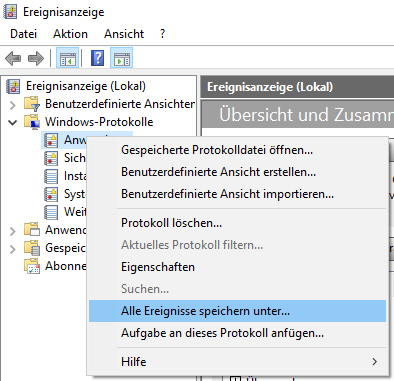The width and height of the screenshot is (394, 381).
Task: Expand the Anwendungs- und Dienstprotokolle node arrow
Action: pyautogui.click(x=13, y=231)
